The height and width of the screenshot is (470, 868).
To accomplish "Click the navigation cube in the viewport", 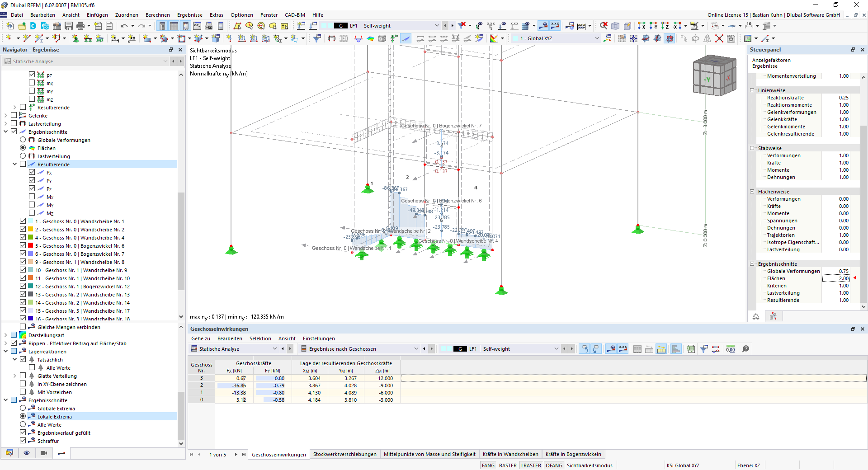I will pyautogui.click(x=715, y=75).
